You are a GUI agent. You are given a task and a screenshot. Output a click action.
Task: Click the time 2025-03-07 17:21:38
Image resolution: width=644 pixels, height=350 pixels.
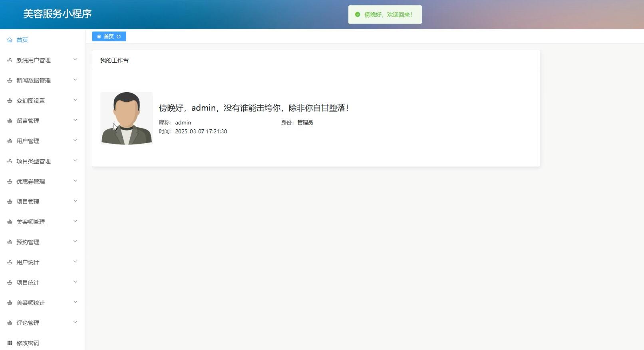point(201,131)
